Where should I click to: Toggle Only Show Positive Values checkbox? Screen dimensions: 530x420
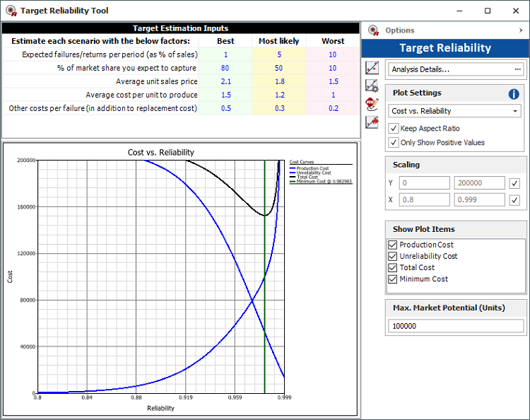pyautogui.click(x=394, y=142)
